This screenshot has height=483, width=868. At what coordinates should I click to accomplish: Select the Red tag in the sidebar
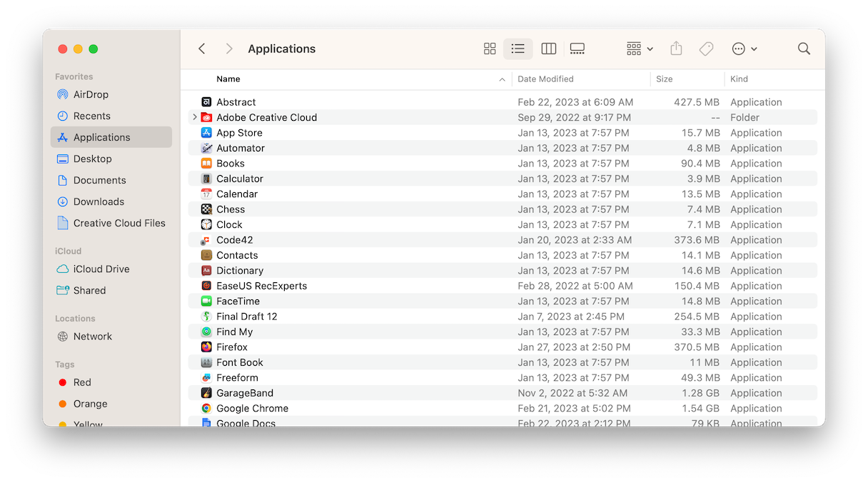click(x=82, y=382)
